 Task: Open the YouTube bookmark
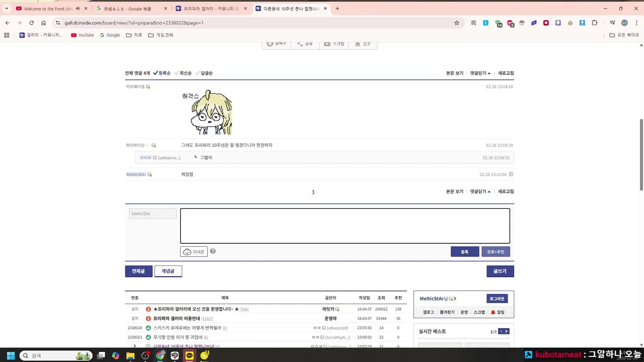[83, 35]
